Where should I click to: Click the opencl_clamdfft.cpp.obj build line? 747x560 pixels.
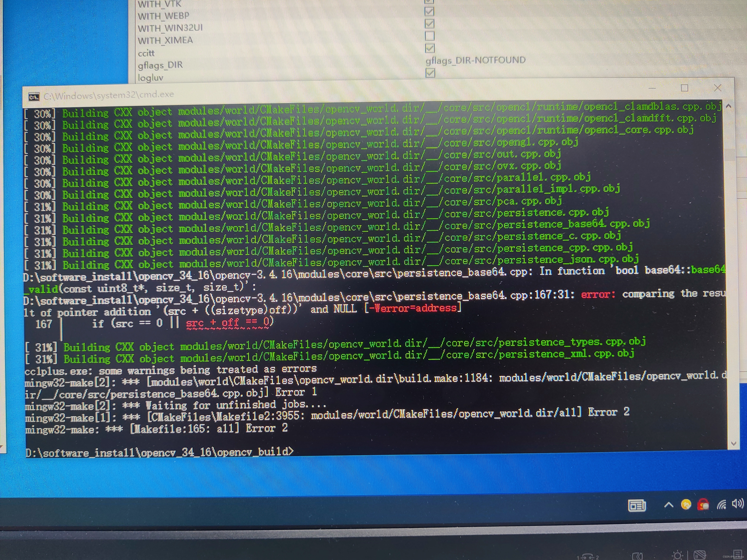[370, 122]
